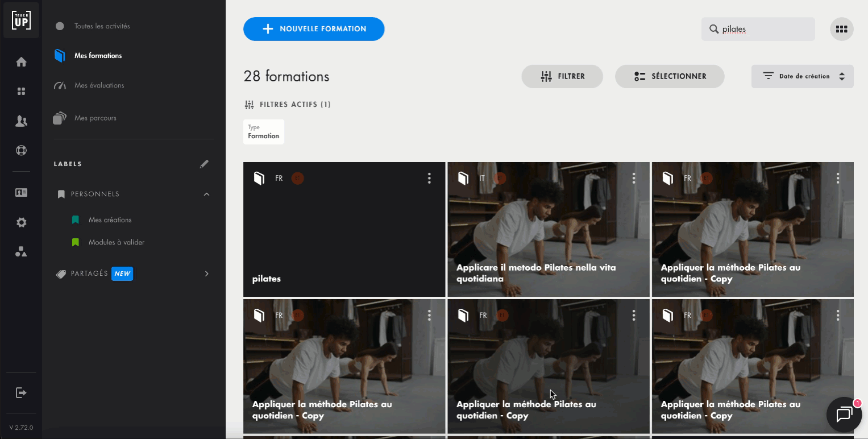Toggle the FILTRER panel
The width and height of the screenshot is (868, 439).
tap(562, 76)
